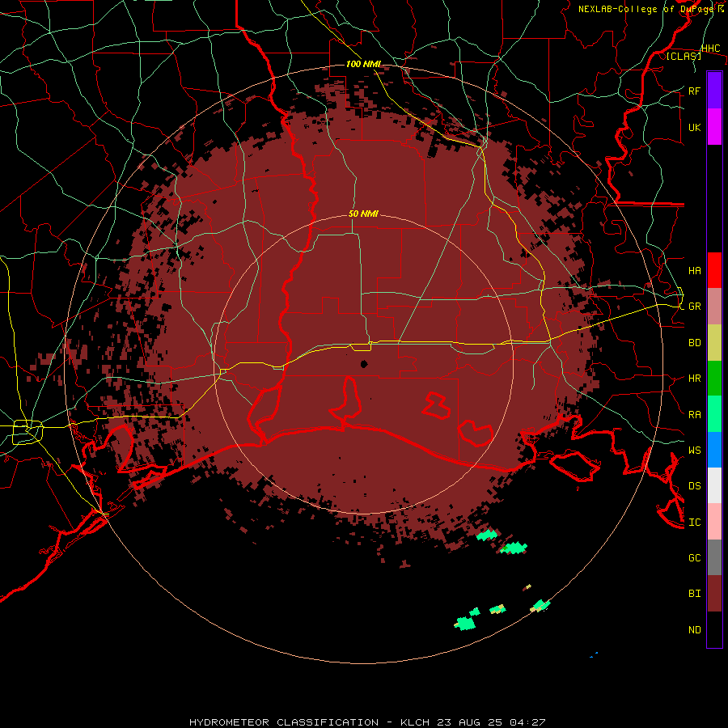Click the 'UK' legend label

694,127
